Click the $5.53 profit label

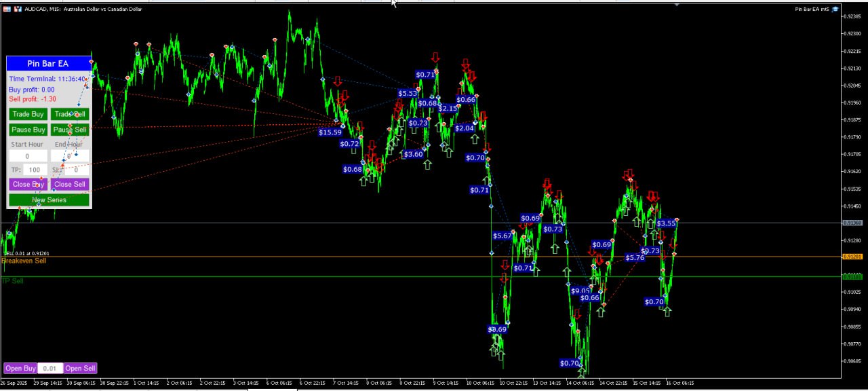coord(408,94)
